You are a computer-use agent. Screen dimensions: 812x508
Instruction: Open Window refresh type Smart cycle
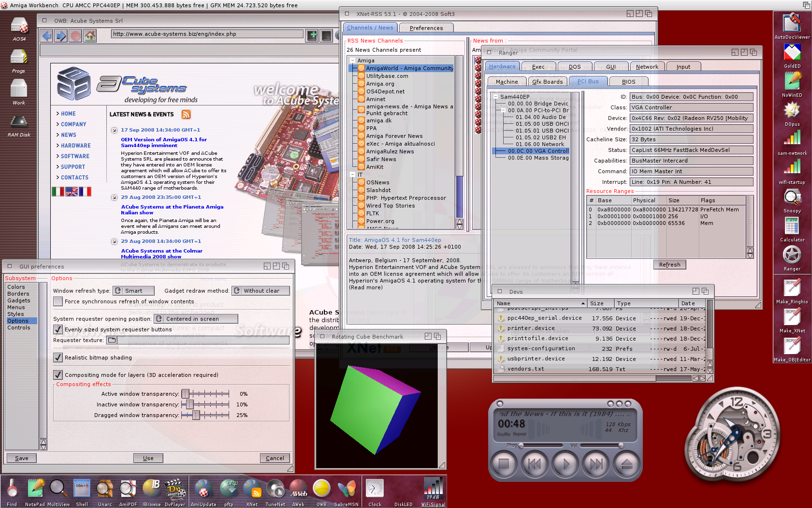click(x=133, y=291)
